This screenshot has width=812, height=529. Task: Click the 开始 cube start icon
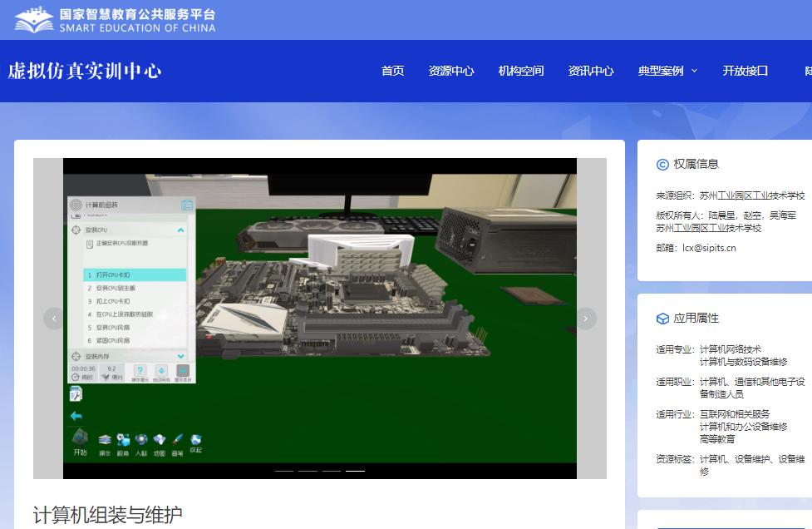click(x=80, y=440)
